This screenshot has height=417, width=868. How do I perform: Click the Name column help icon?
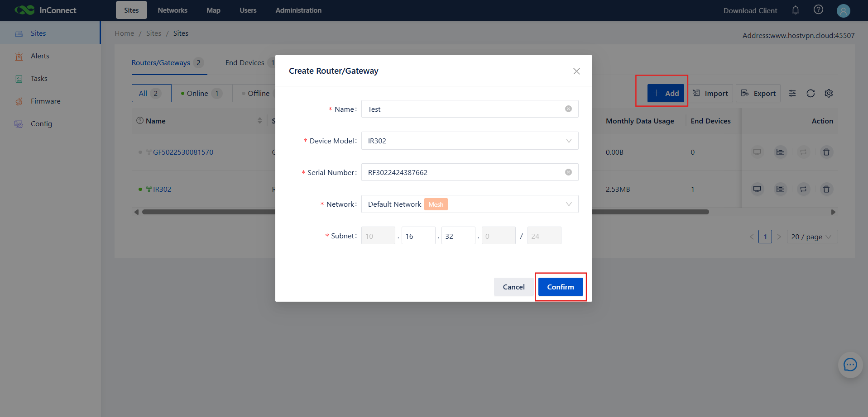[140, 121]
